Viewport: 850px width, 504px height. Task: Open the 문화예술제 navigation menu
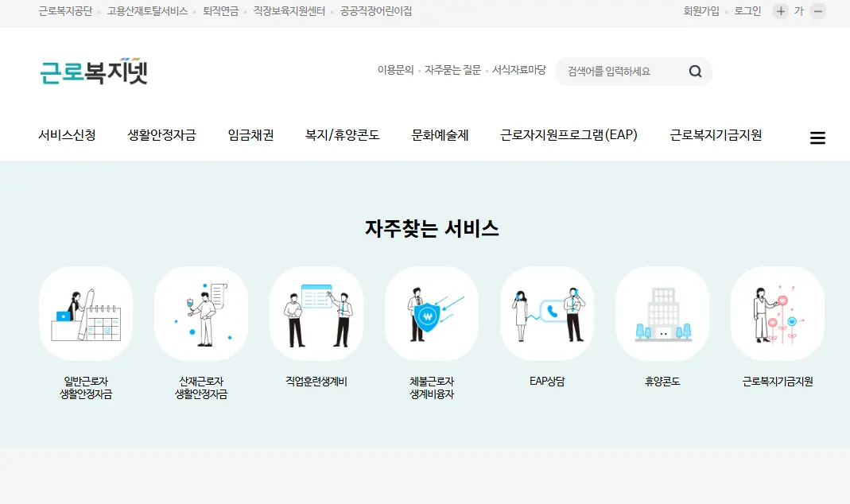(440, 135)
